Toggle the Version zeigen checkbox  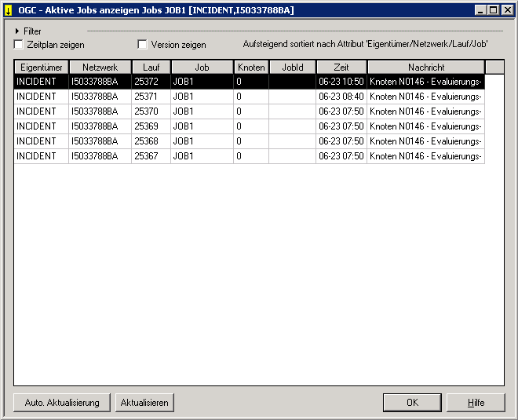click(143, 45)
